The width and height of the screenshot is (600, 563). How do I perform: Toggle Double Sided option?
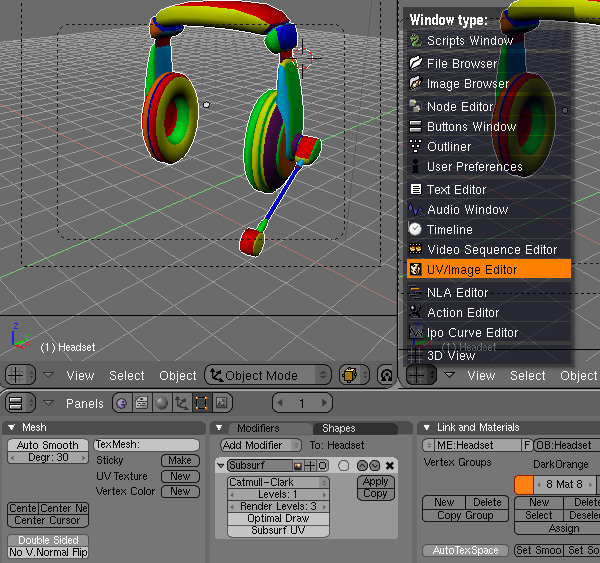point(48,540)
